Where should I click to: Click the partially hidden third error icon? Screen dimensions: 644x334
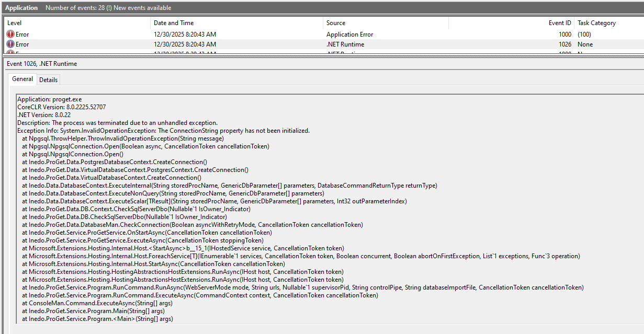point(10,52)
